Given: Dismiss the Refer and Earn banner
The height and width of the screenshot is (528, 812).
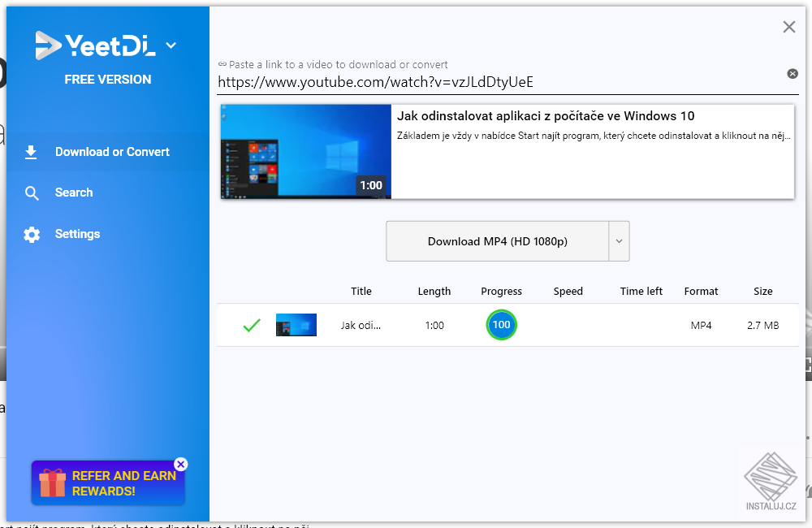Looking at the screenshot, I should click(181, 465).
